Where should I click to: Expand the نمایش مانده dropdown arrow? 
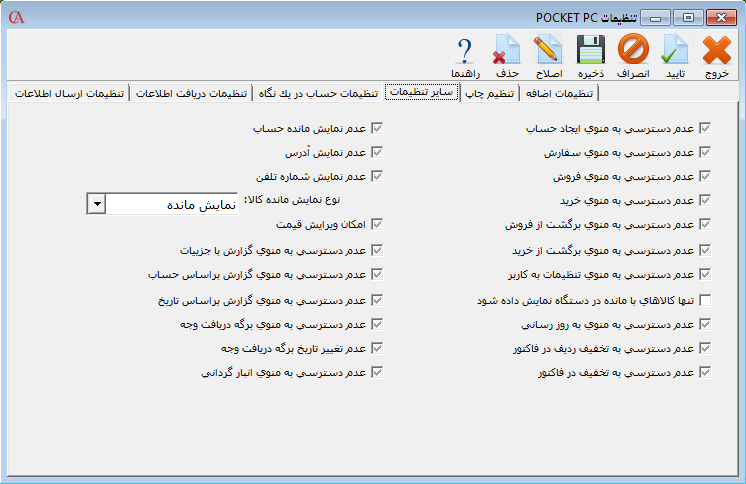(96, 204)
